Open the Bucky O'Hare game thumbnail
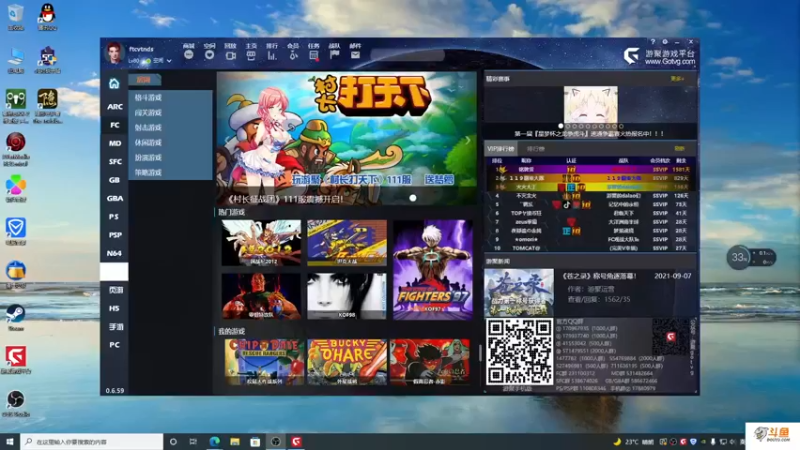This screenshot has width=800, height=450. tap(347, 362)
